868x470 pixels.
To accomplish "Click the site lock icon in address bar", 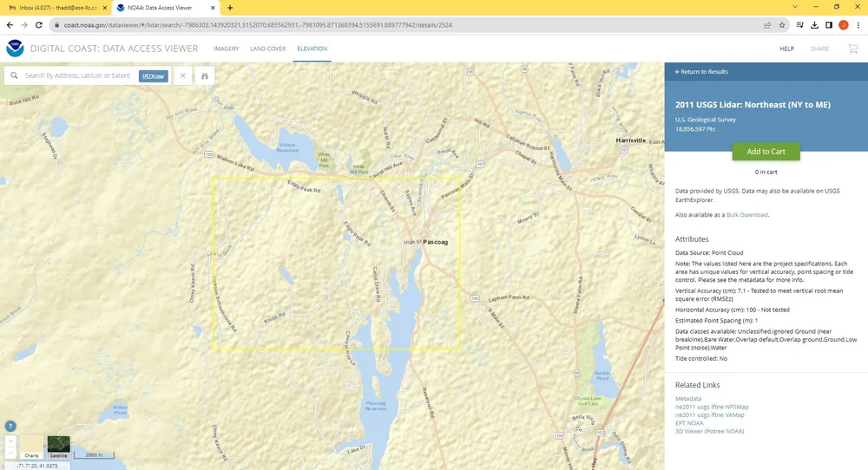I will click(x=56, y=25).
